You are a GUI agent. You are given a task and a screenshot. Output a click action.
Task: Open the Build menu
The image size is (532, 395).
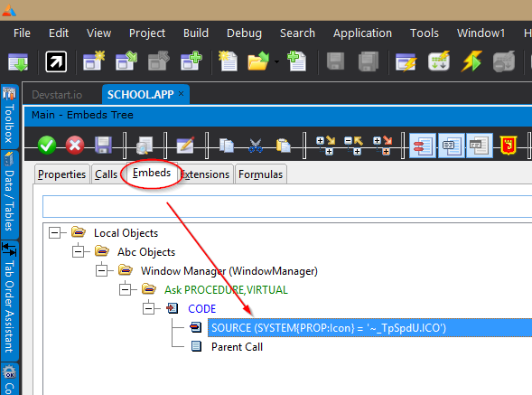tap(196, 33)
